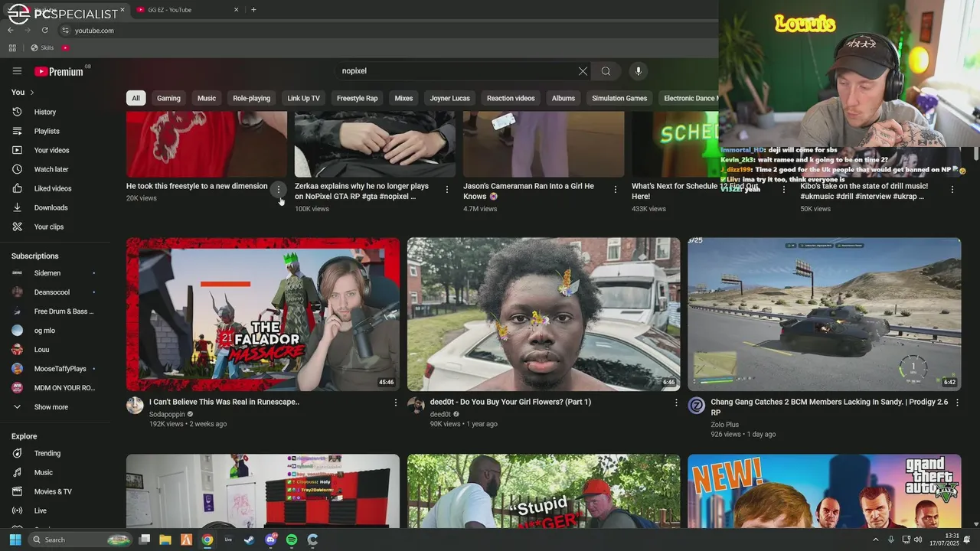The height and width of the screenshot is (551, 980).
Task: Select the Role-playing filter chip
Action: click(252, 98)
